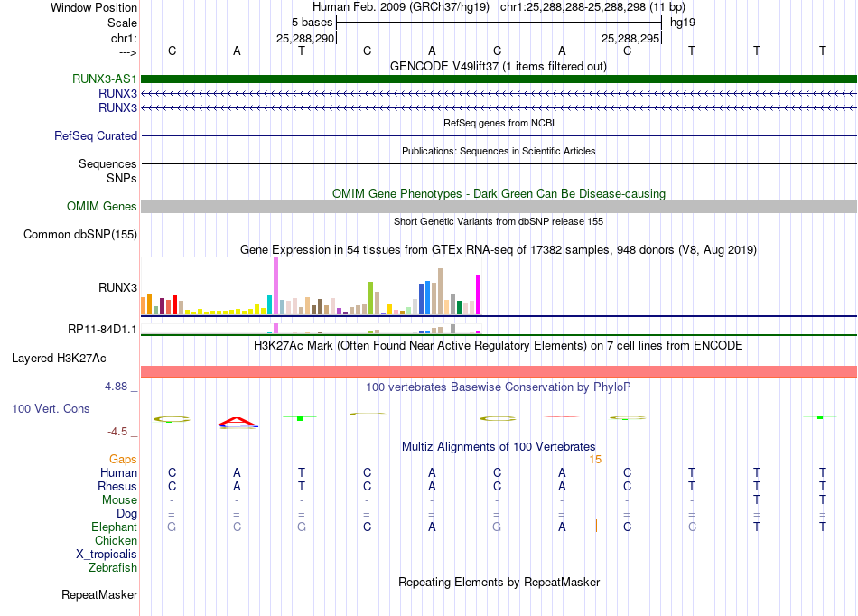
Task: Click the X_tropicalis species label
Action: (x=107, y=555)
